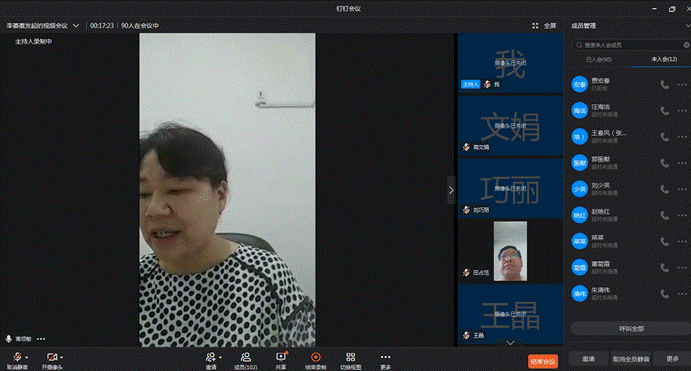Open 成员(102) members icon

click(x=245, y=357)
